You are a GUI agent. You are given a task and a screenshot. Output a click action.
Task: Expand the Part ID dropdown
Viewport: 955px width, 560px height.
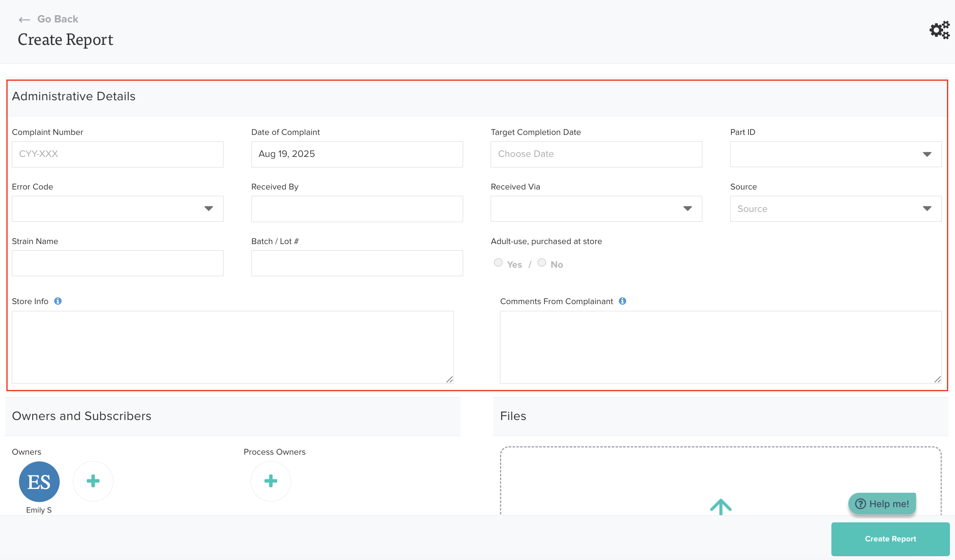pyautogui.click(x=836, y=154)
